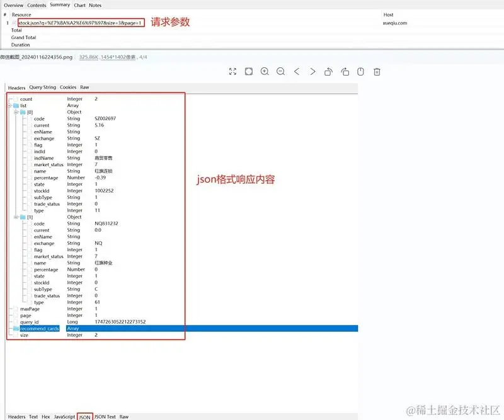Click folder icon next to recommend_cards

point(16,329)
